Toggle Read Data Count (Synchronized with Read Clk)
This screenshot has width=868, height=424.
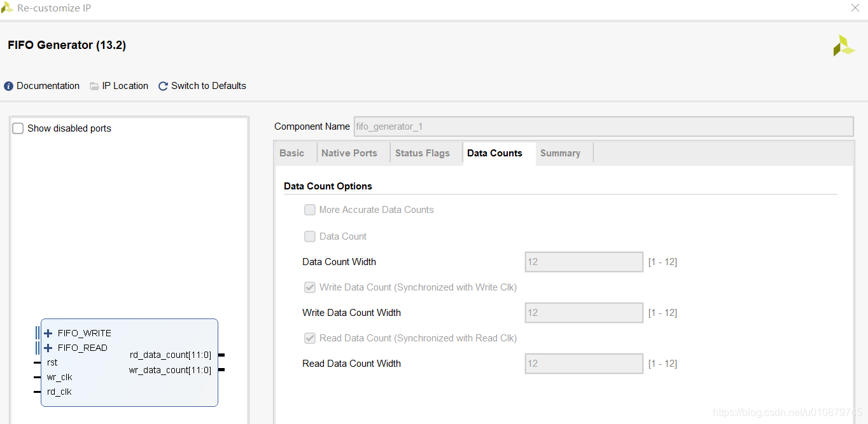pyautogui.click(x=310, y=338)
